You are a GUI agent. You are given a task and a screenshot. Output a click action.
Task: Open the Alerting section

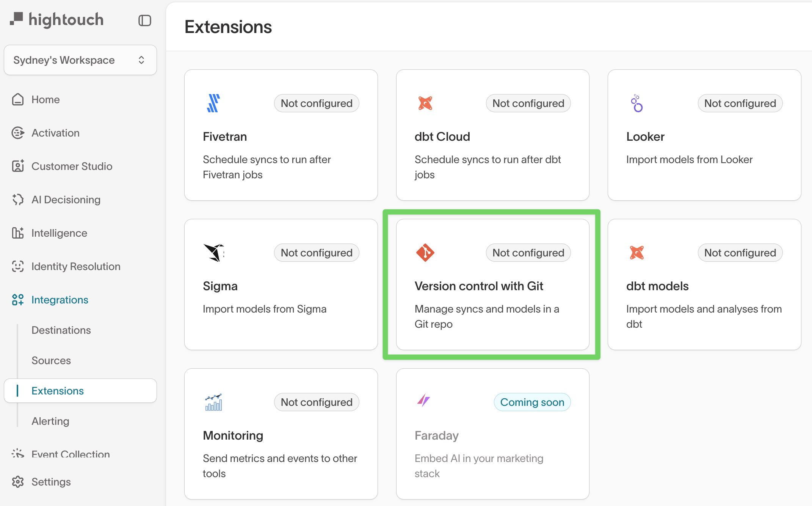tap(50, 421)
